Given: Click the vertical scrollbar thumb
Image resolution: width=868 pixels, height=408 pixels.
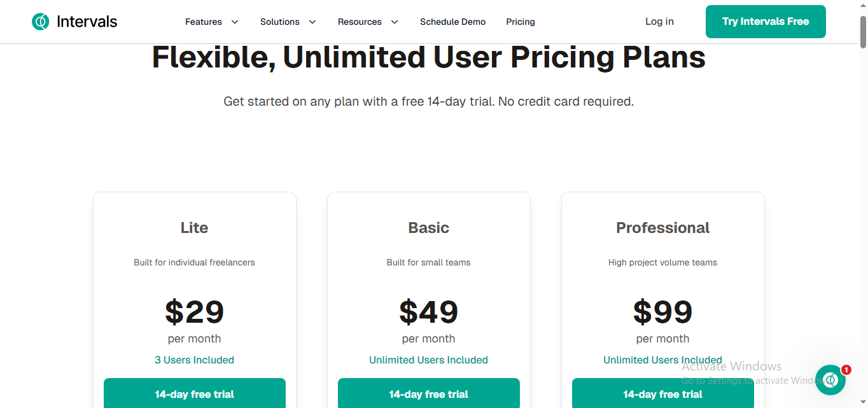Looking at the screenshot, I should tap(863, 31).
